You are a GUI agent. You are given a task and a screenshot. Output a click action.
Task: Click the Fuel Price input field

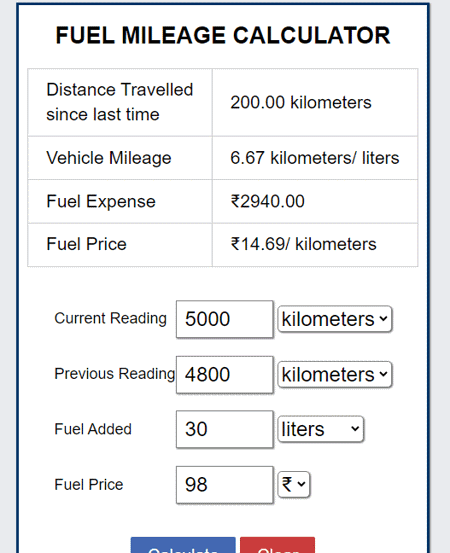225,485
